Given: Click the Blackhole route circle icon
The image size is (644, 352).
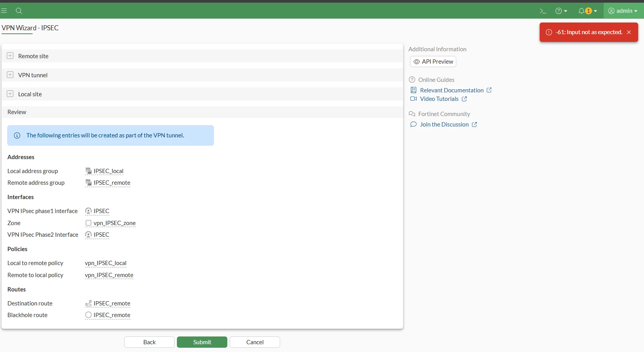Looking at the screenshot, I should point(88,315).
